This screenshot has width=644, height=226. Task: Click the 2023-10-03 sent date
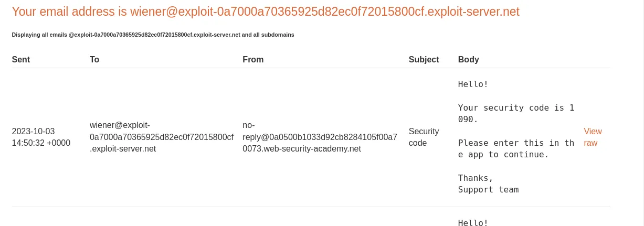[x=33, y=131]
